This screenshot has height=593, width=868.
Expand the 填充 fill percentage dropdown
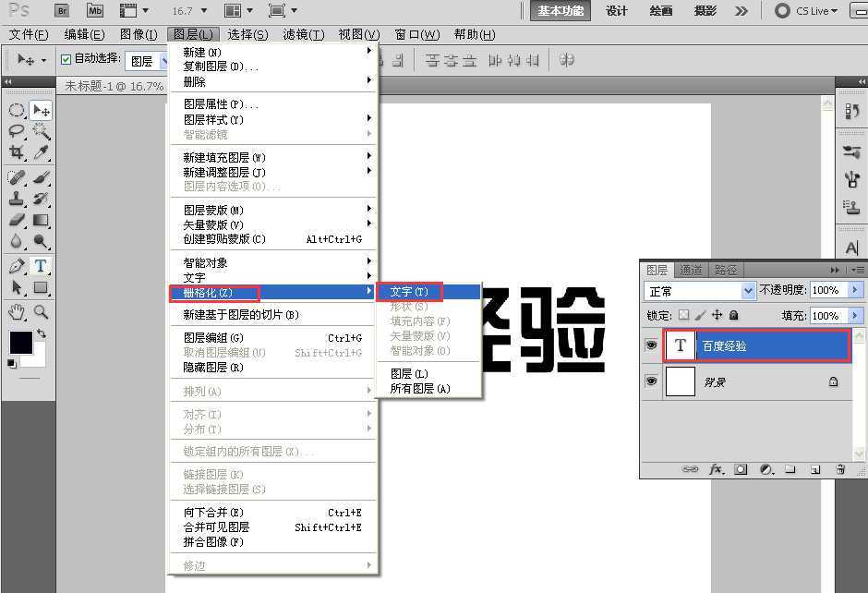852,315
